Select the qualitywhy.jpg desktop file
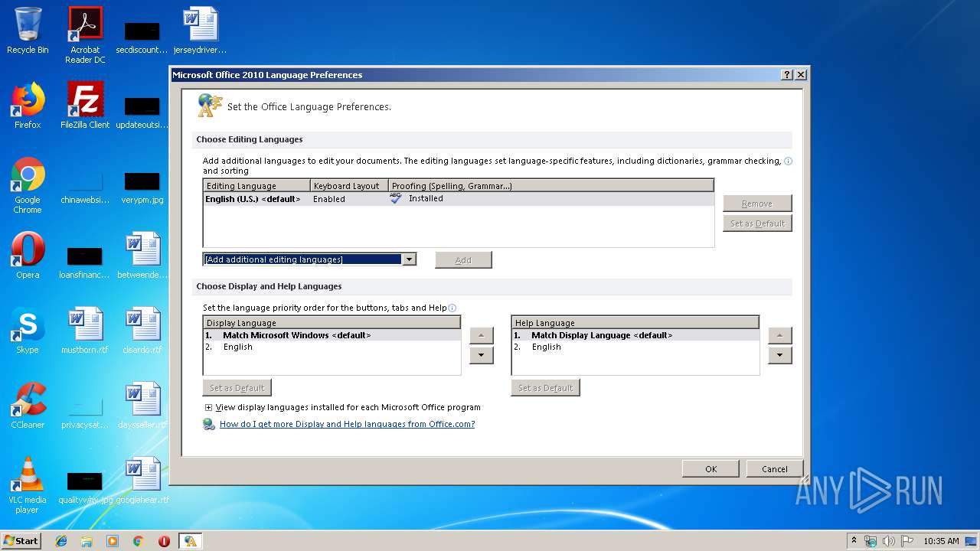This screenshot has height=551, width=980. pos(85,487)
